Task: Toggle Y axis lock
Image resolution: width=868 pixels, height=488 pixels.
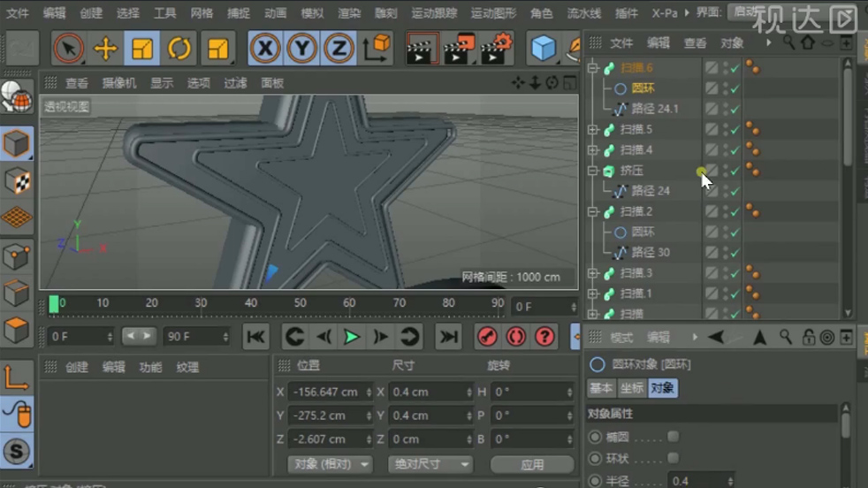Action: (302, 49)
